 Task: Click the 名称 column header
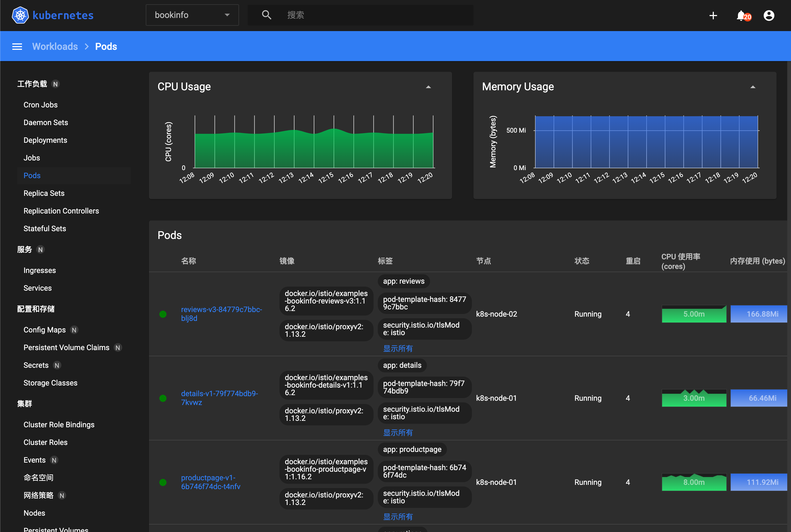[x=188, y=261]
